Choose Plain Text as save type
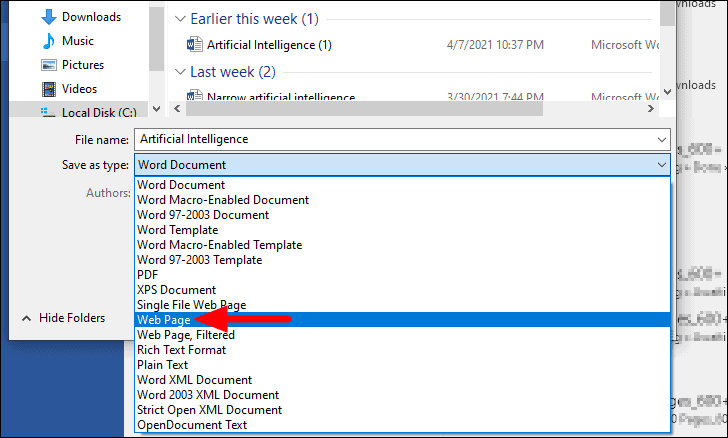The width and height of the screenshot is (728, 438). click(x=402, y=365)
